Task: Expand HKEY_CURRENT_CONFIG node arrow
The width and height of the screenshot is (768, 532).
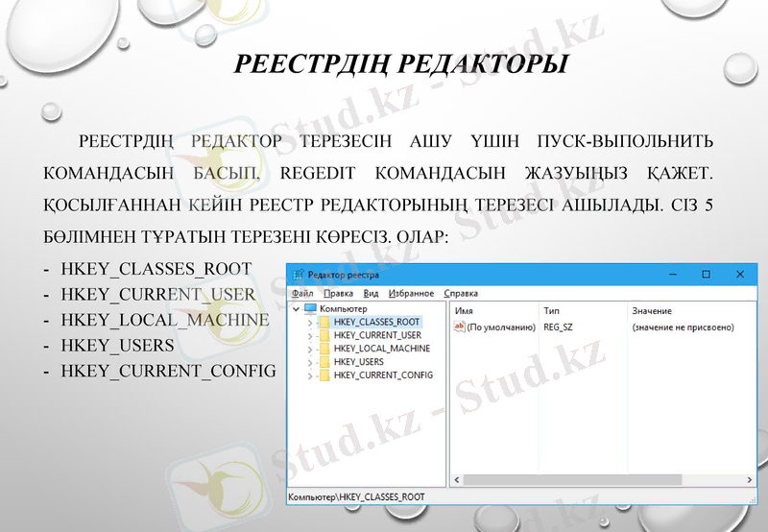Action: (x=309, y=375)
